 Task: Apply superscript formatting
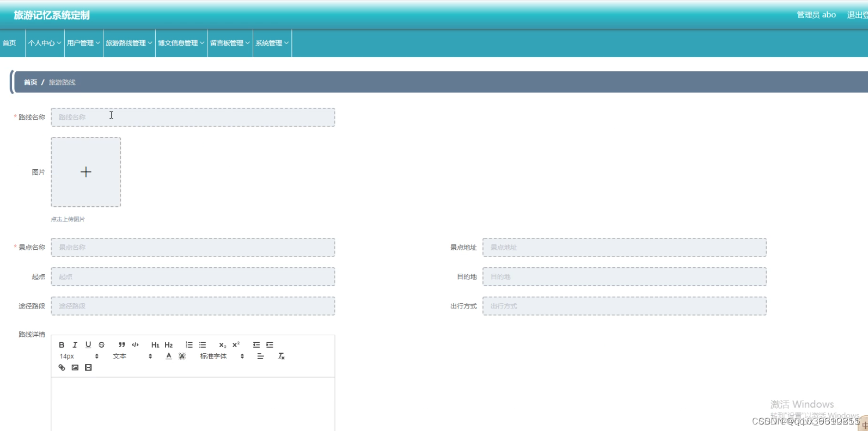236,345
